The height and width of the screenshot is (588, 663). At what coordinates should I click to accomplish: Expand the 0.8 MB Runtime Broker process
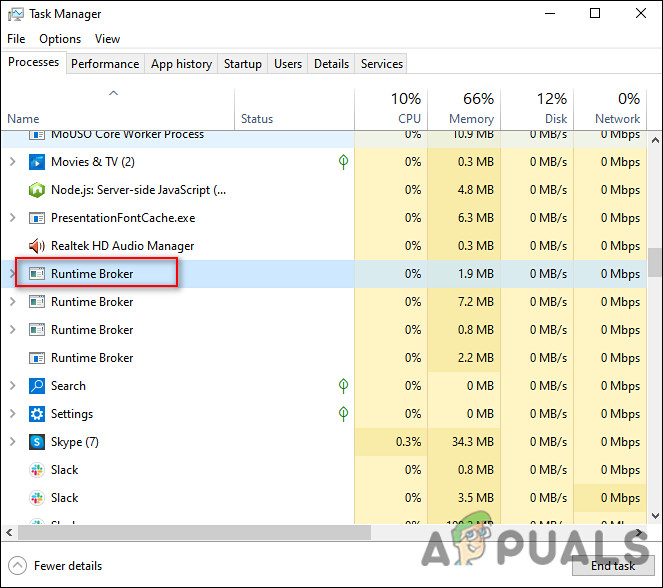(12, 330)
